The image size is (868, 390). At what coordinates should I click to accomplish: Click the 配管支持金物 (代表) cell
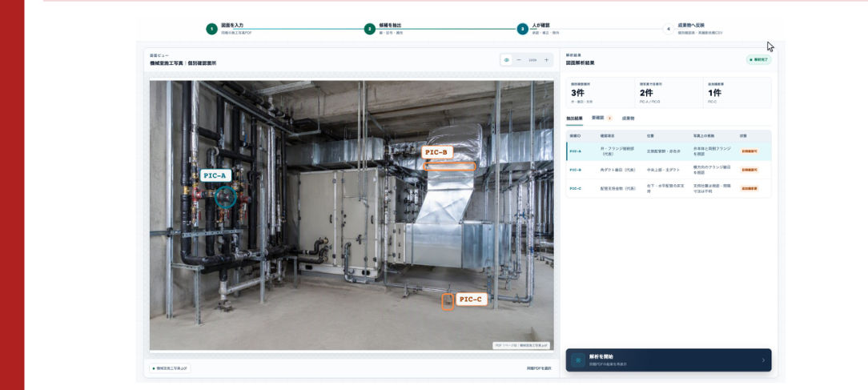(x=618, y=188)
